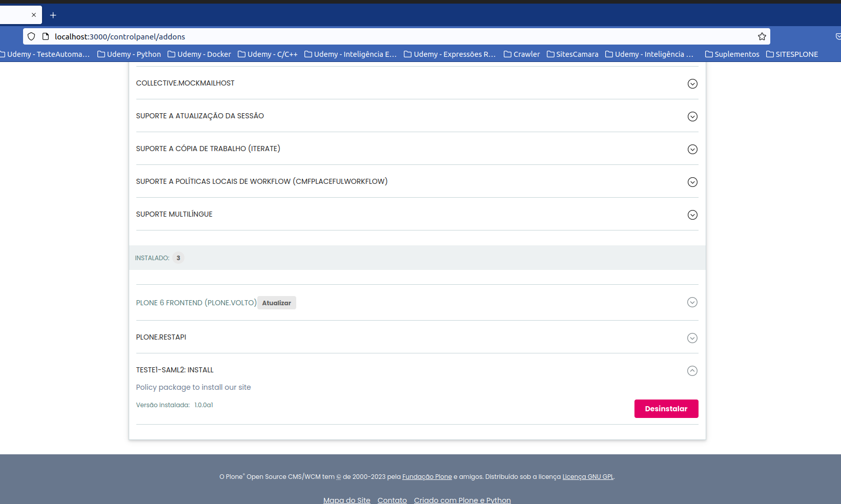Click the page info icon in address bar
841x504 pixels.
pos(46,36)
